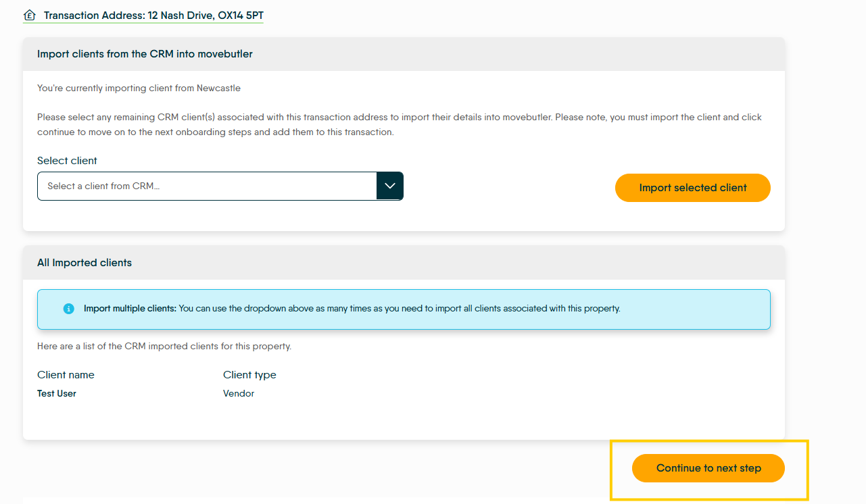Click Continue to next step button
Image resolution: width=866 pixels, height=504 pixels.
point(708,468)
